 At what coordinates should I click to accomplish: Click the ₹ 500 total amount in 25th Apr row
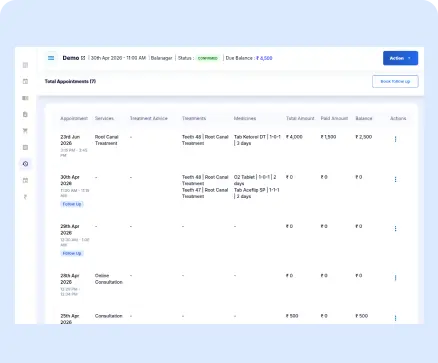click(292, 316)
